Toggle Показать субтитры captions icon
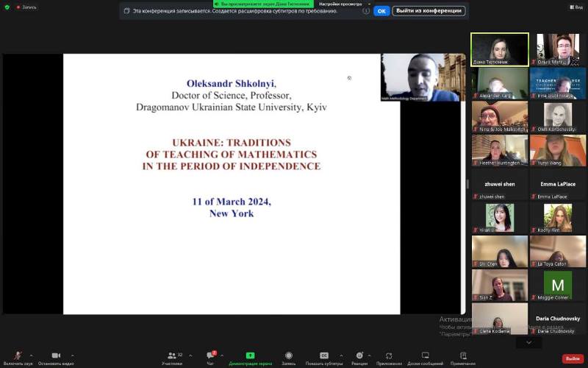Viewport: 588px width, 368px height. [324, 355]
